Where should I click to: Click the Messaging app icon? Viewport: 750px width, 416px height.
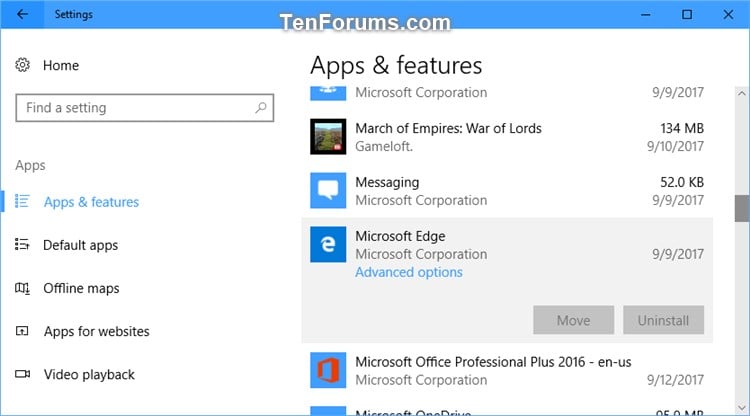click(328, 190)
